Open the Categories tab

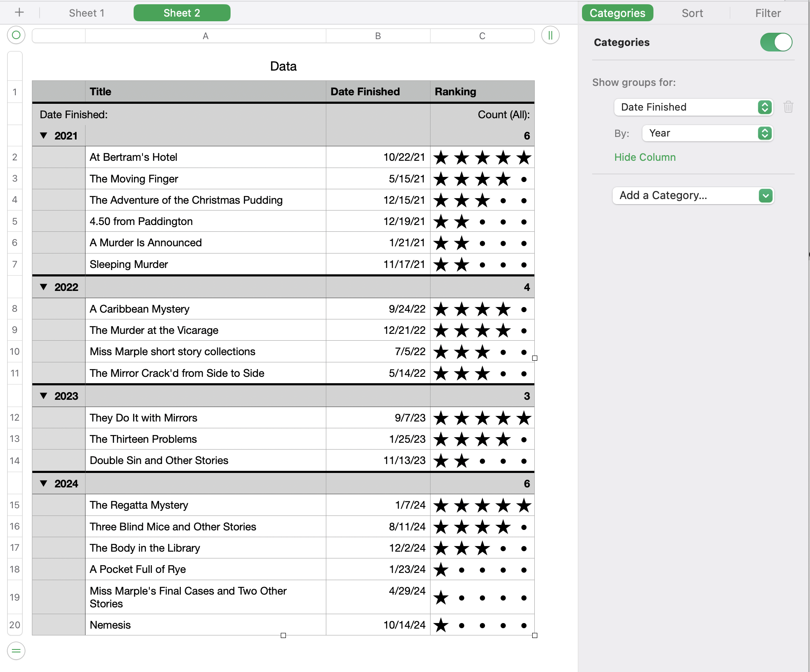point(617,13)
